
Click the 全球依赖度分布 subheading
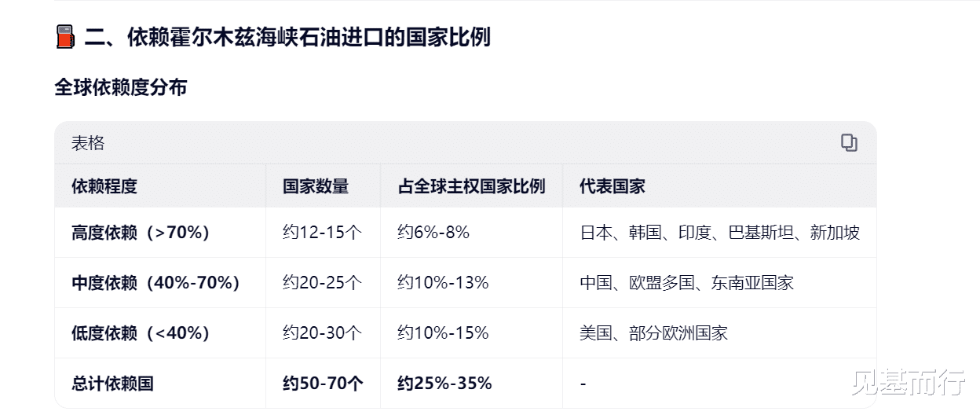(120, 87)
